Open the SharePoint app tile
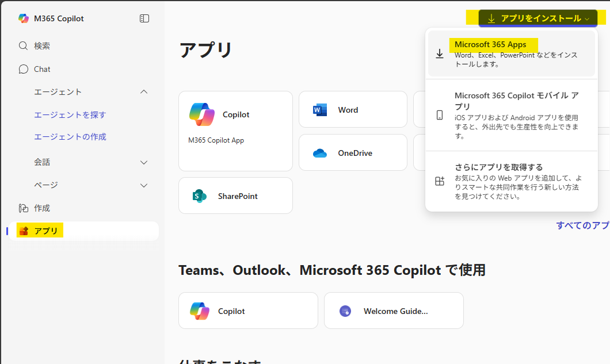This screenshot has height=364, width=610. point(235,196)
